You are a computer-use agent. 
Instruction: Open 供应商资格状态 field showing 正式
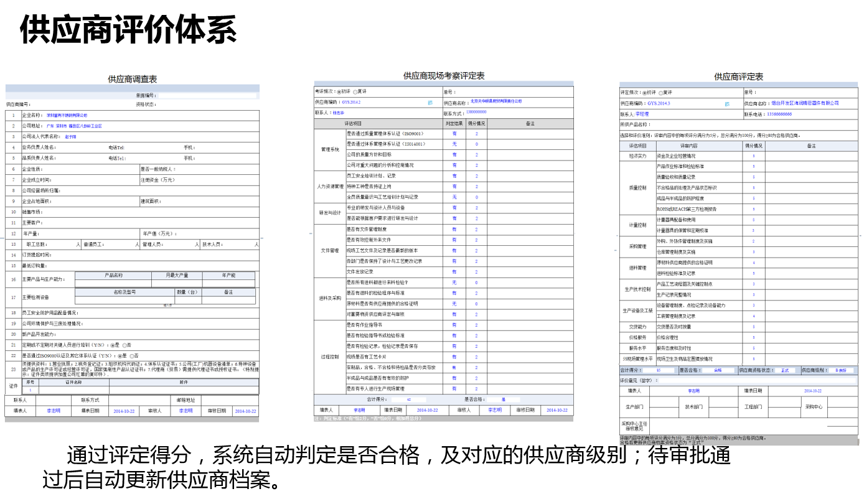pyautogui.click(x=784, y=370)
